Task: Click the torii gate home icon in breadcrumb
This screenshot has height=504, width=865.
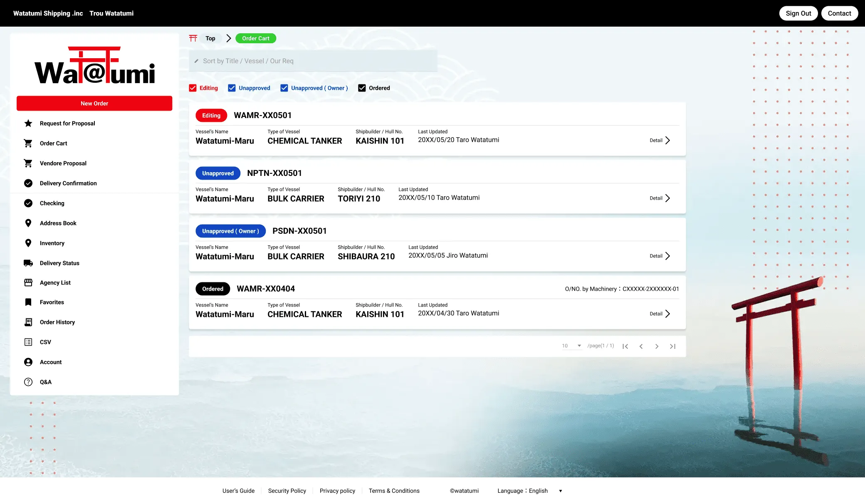Action: pos(193,38)
